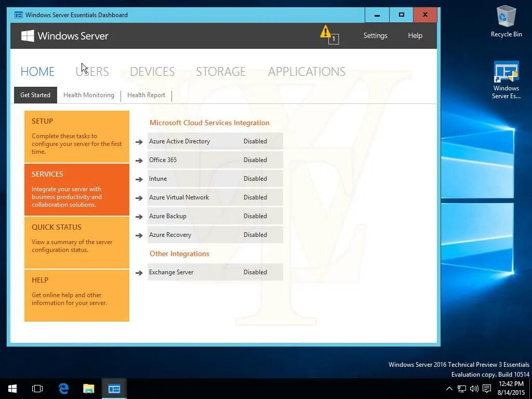This screenshot has height=399, width=532.
Task: Click the arrow beside Intune
Action: [139, 179]
